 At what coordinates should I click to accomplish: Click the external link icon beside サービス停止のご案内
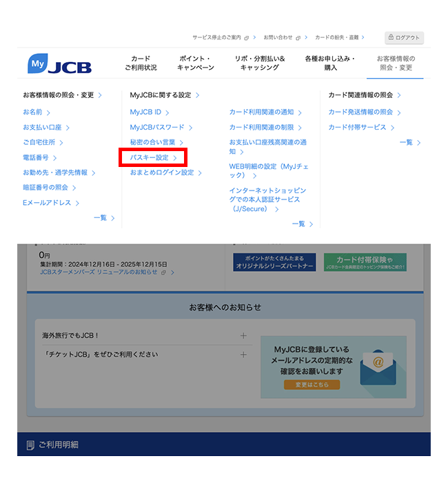click(247, 38)
